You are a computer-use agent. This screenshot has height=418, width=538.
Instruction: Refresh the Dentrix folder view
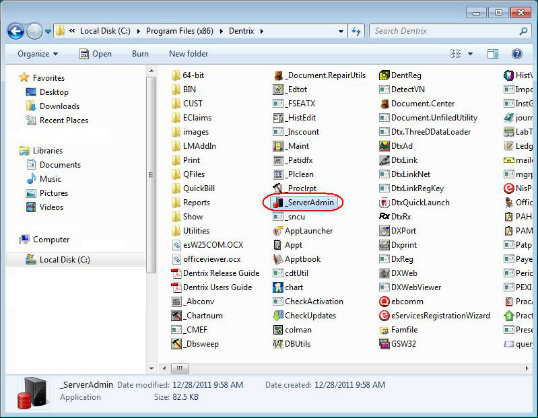(x=356, y=31)
